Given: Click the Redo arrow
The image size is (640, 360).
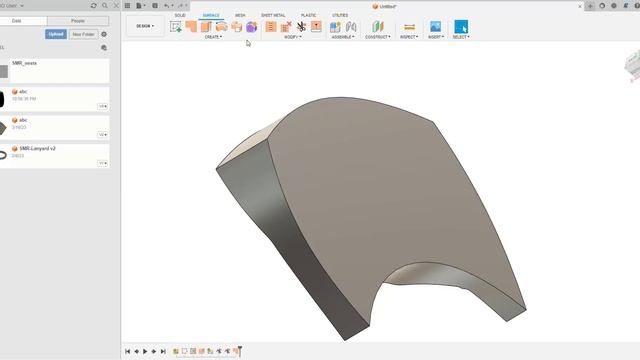Looking at the screenshot, I should [180, 6].
